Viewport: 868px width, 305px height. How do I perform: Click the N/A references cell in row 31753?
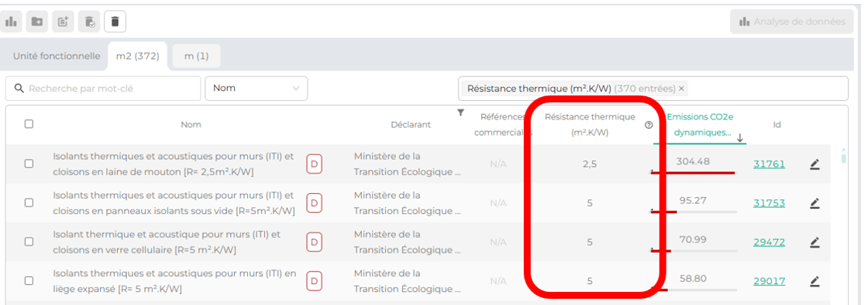(498, 203)
